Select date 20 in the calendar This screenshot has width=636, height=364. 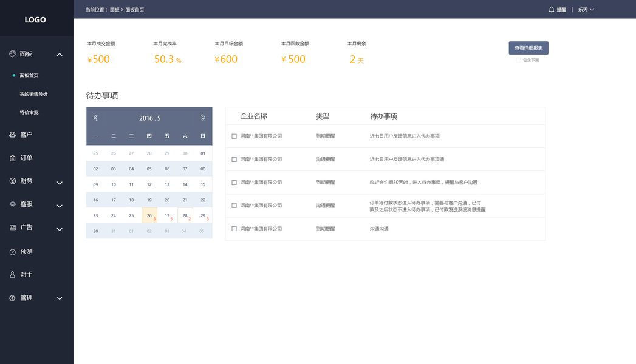tap(167, 200)
